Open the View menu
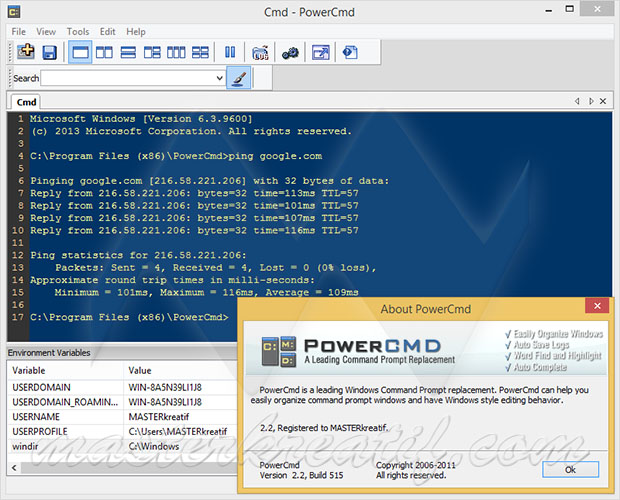This screenshot has height=500, width=620. [46, 32]
